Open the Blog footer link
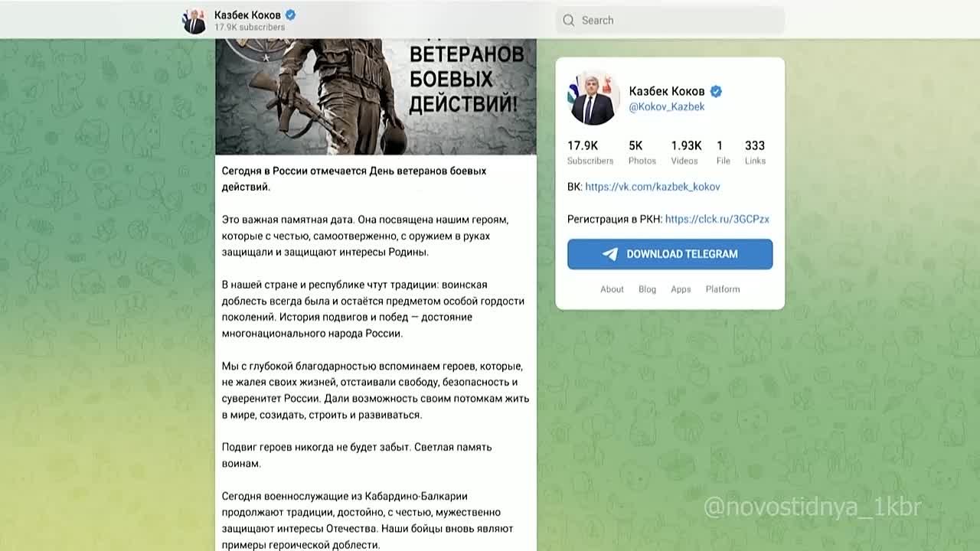The height and width of the screenshot is (551, 980). 647,289
